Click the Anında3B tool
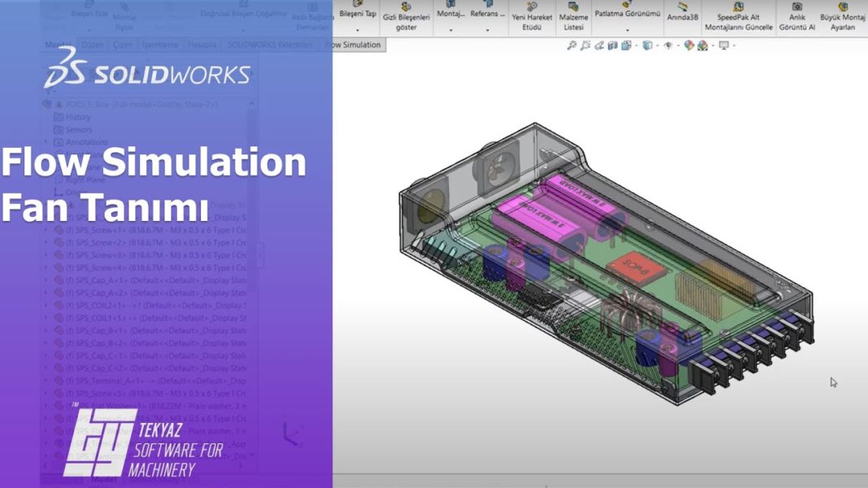The width and height of the screenshot is (868, 488). [x=683, y=12]
